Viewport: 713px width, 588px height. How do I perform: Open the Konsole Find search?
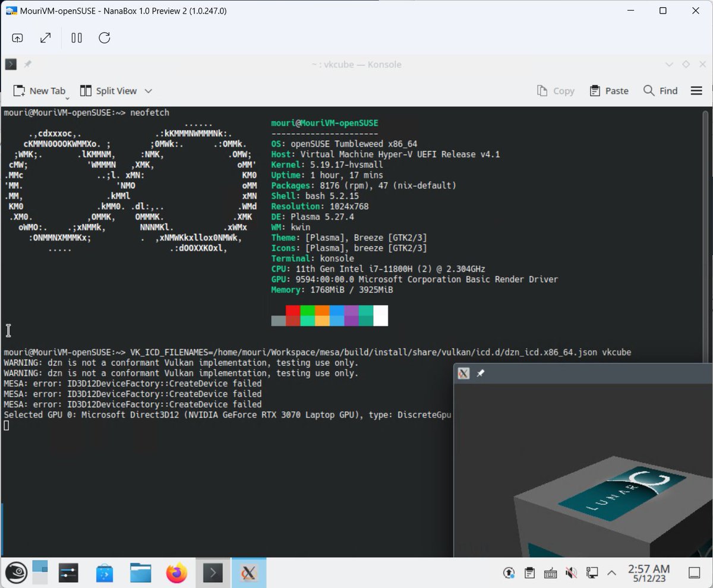[660, 90]
